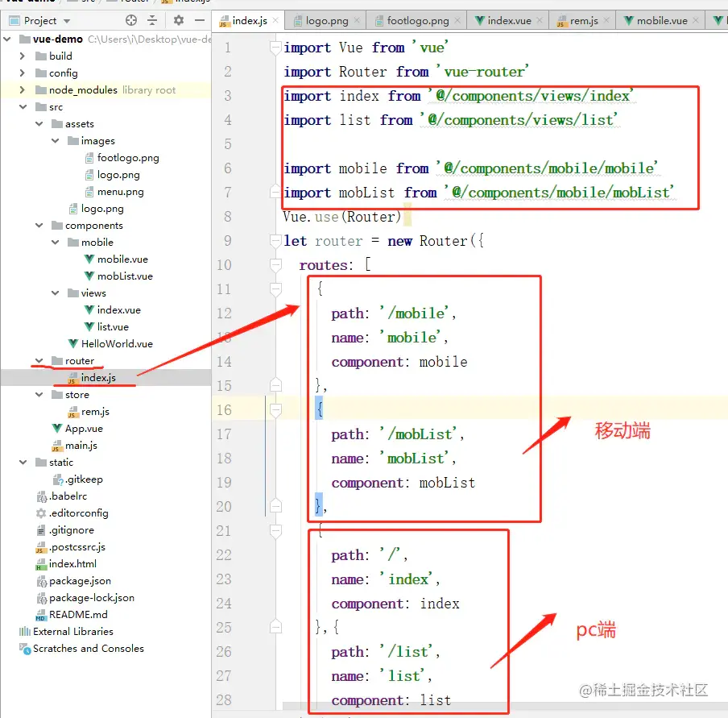
Task: Close the logo.png tab
Action: click(x=357, y=20)
